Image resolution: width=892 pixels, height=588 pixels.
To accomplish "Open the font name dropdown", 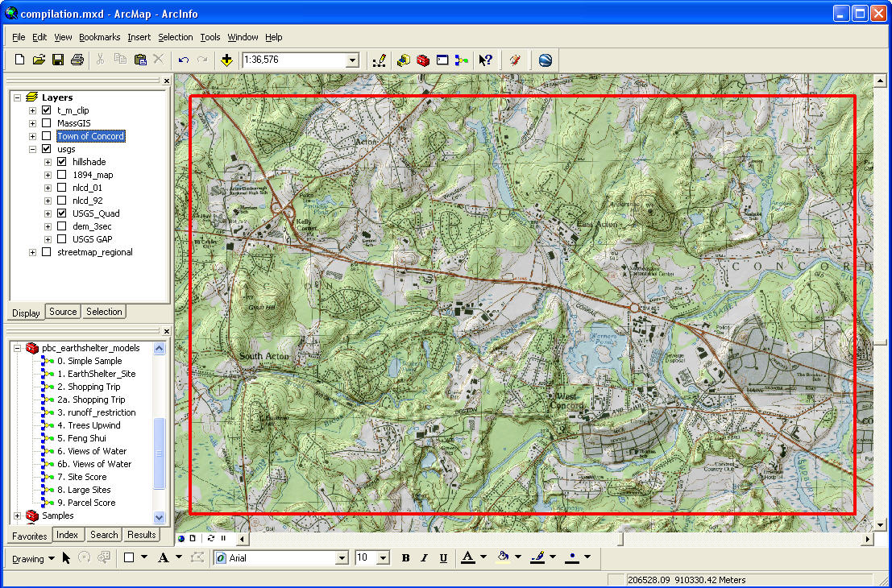I will (x=342, y=558).
